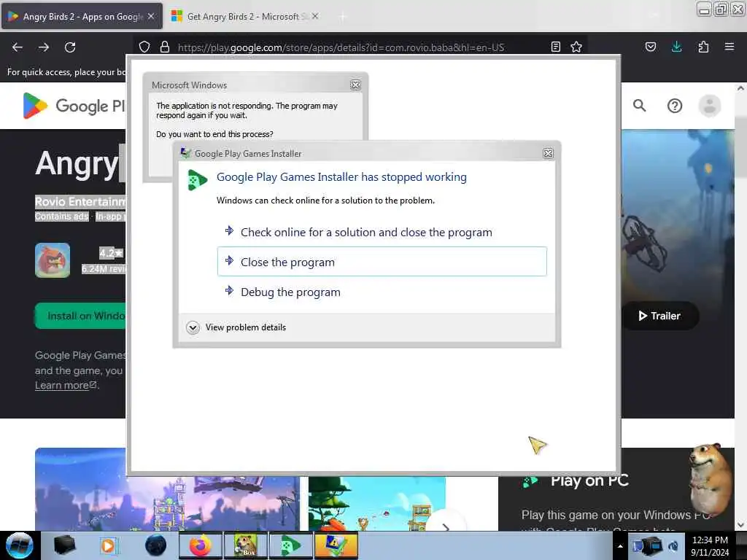
Task: Select Debug the program option
Action: pos(382,292)
